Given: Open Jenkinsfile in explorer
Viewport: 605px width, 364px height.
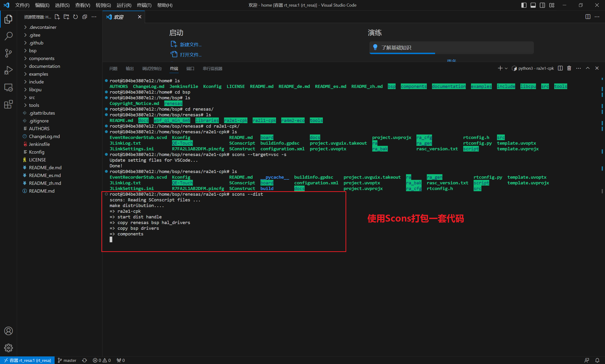Looking at the screenshot, I should click(60, 144).
